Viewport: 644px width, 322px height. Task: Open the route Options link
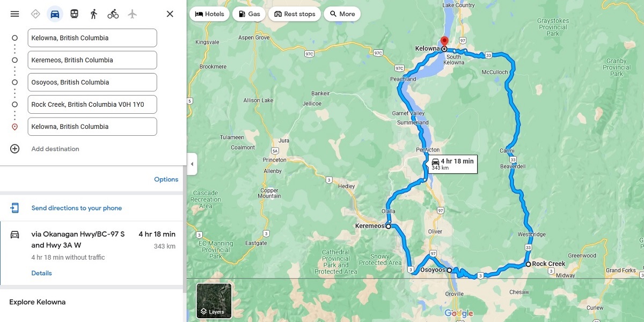(x=166, y=179)
